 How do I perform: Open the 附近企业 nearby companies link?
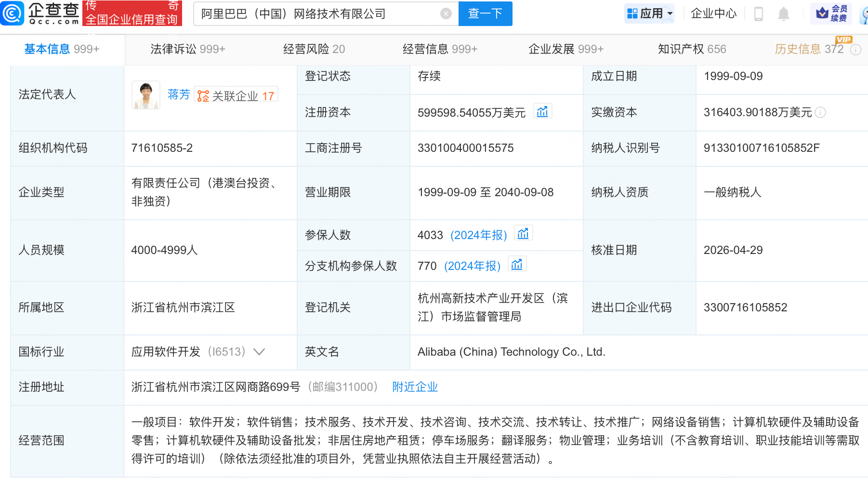click(415, 387)
